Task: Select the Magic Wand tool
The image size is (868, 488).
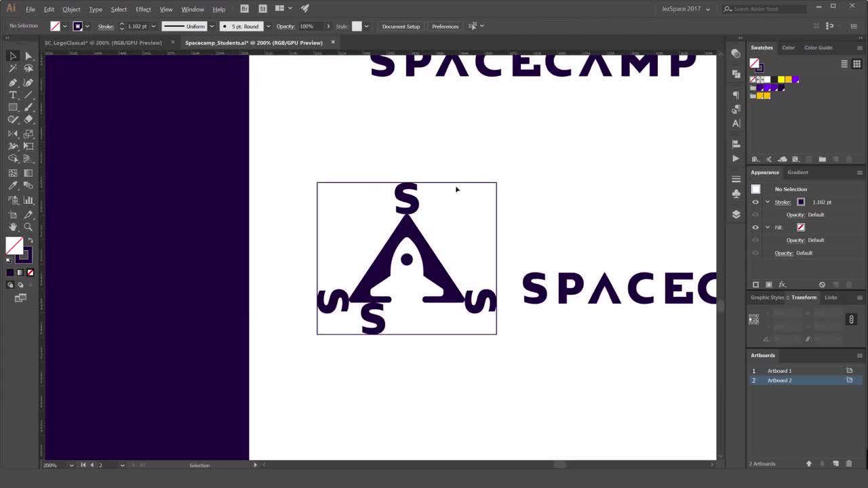Action: (13, 68)
